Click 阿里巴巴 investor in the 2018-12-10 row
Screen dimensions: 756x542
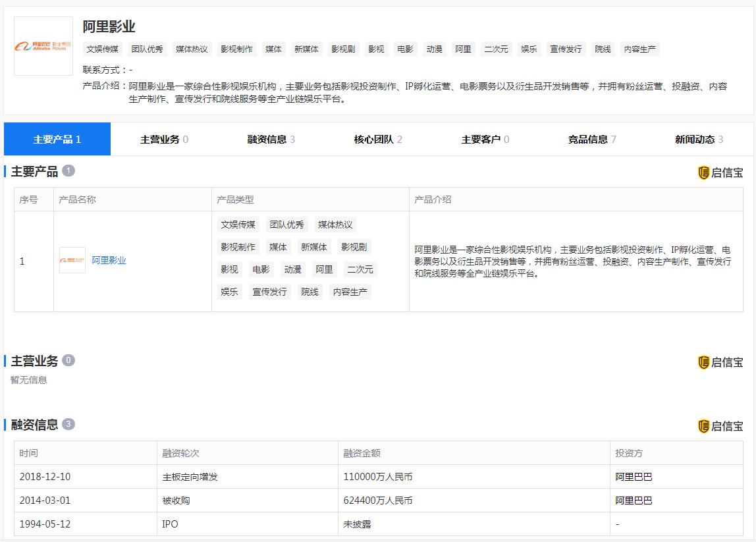[634, 477]
